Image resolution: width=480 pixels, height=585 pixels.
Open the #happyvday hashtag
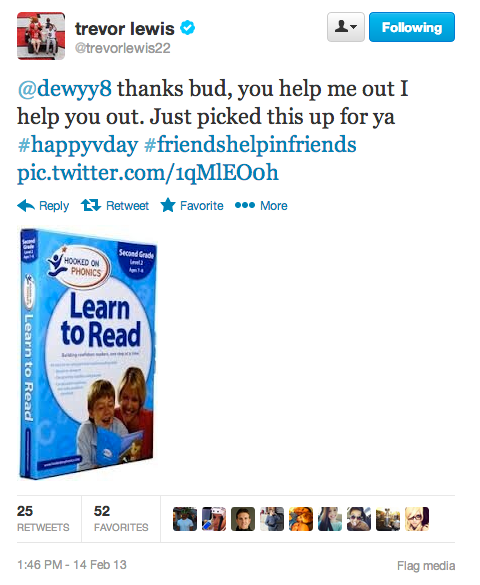click(x=78, y=145)
